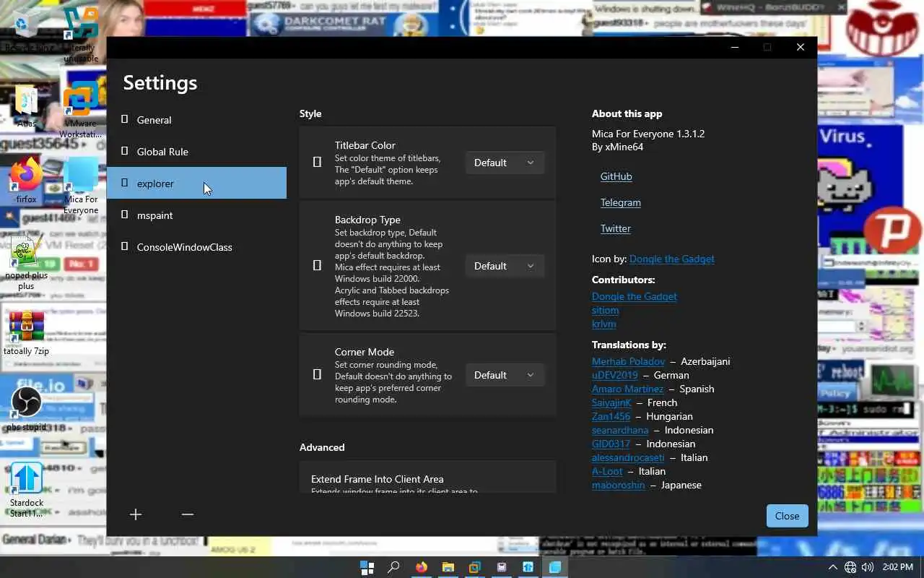Open seanardhana translator link
The image size is (924, 578).
coord(620,430)
